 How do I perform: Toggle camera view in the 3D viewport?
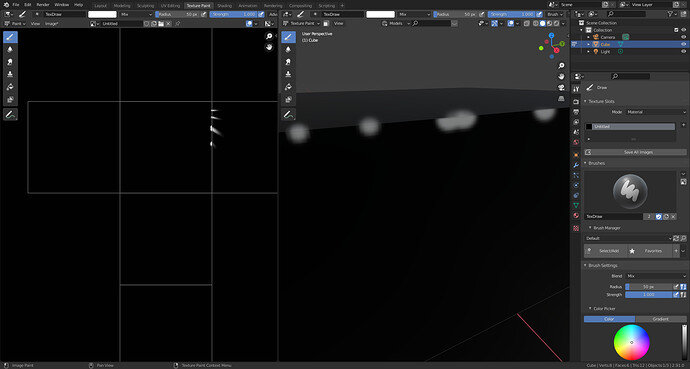[x=561, y=88]
